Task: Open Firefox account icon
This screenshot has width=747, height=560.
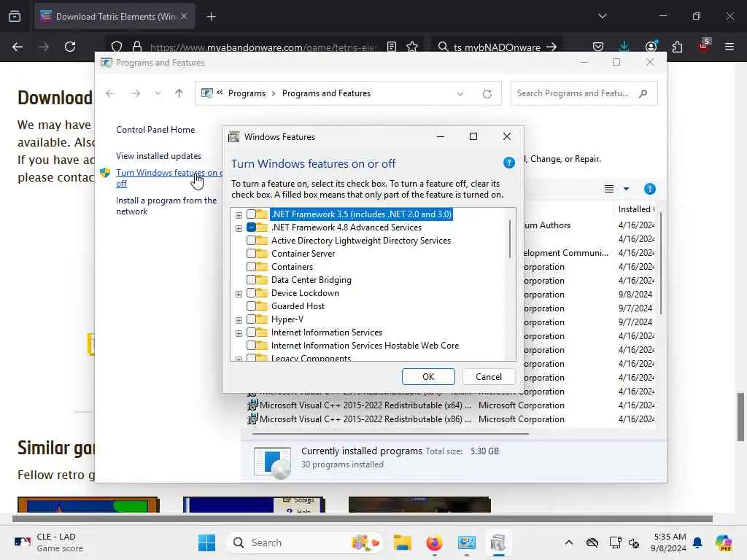Action: click(651, 47)
